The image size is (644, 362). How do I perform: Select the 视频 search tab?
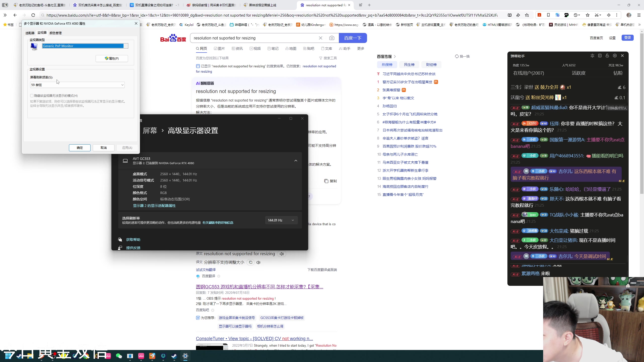point(255,49)
